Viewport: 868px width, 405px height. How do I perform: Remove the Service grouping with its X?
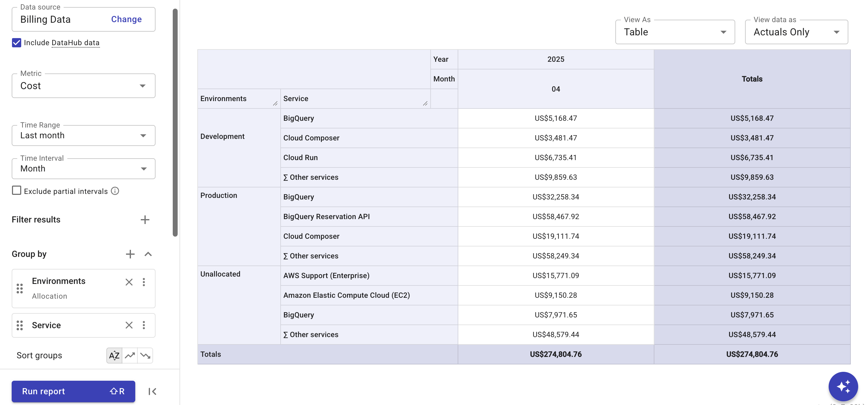[x=129, y=325]
